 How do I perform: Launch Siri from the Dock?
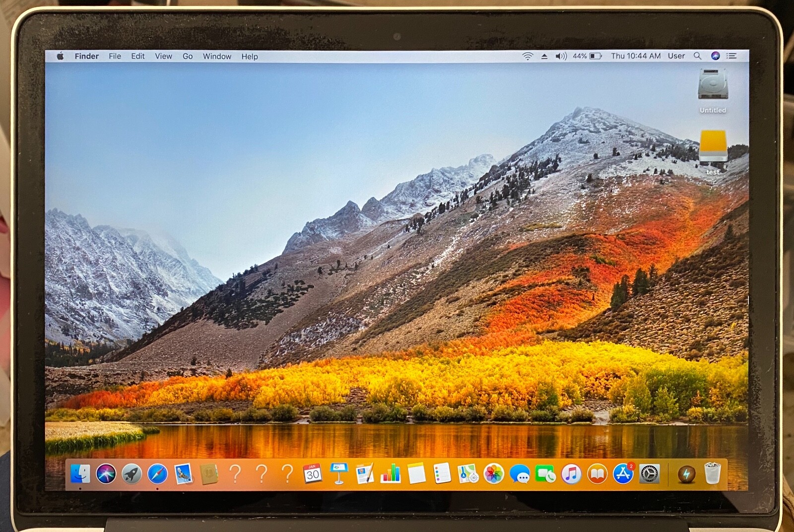[x=106, y=474]
